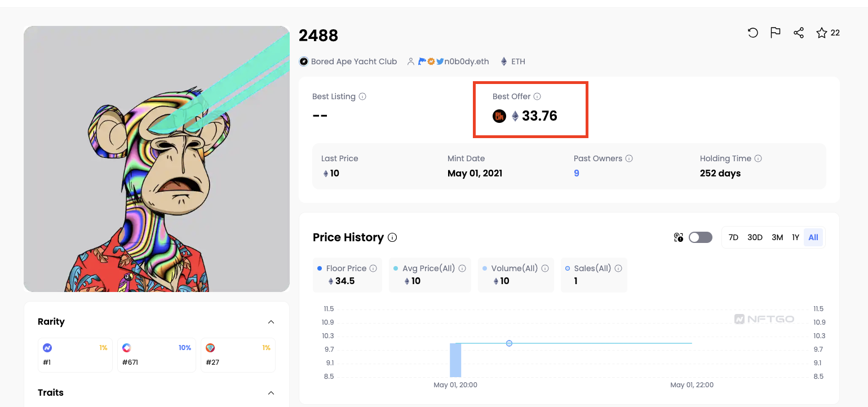Click the report flag icon

776,33
